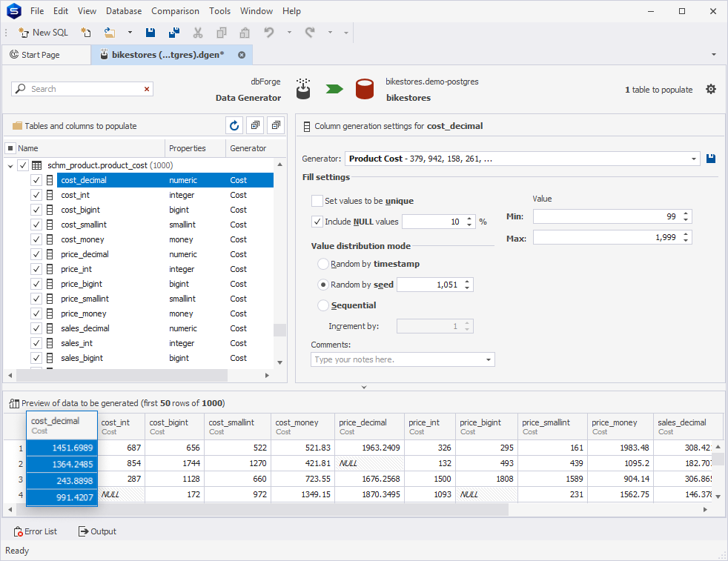Click the tables list horizontal scrollbar
728x561 pixels.
click(122, 376)
